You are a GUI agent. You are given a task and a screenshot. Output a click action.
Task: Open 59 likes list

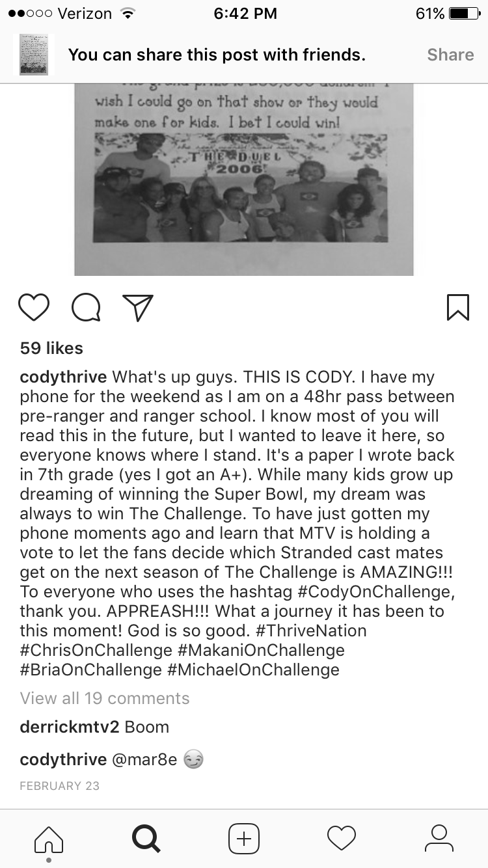tap(51, 348)
